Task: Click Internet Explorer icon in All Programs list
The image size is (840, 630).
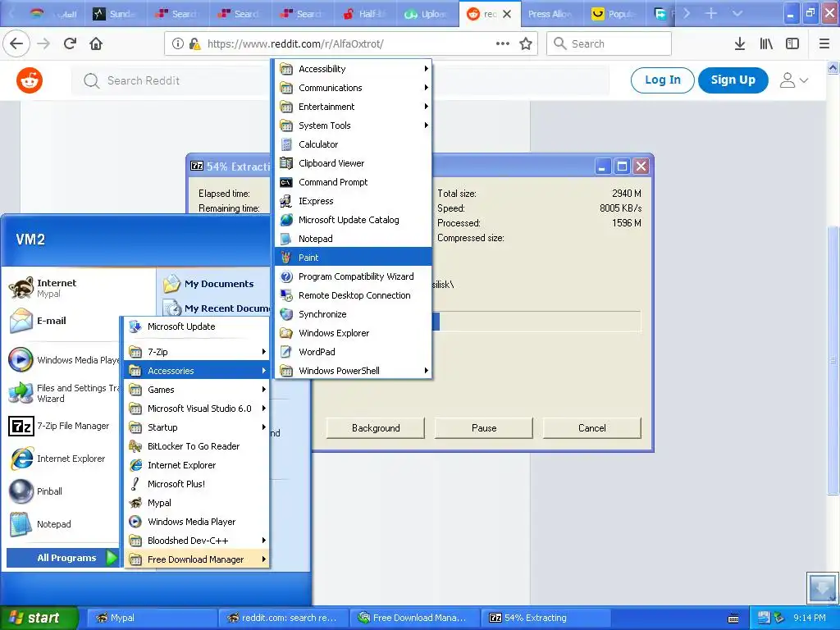Action: click(135, 465)
